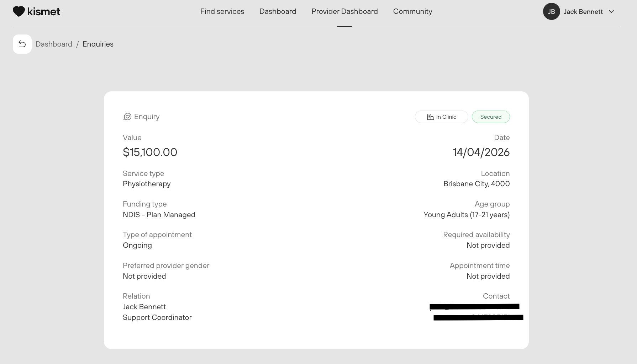Click Jack Bennett under Relation
This screenshot has height=364, width=637.
pos(144,307)
